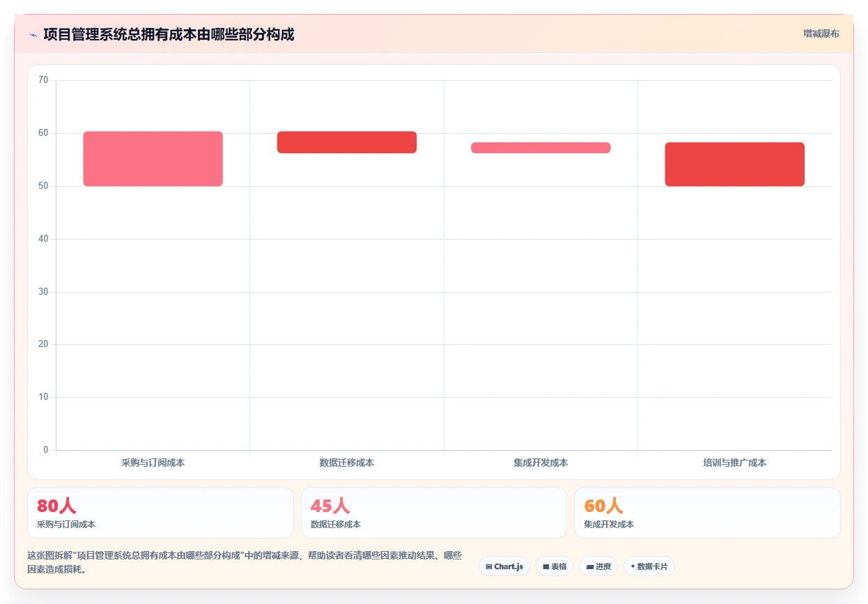Click the x-axis label 培训与推广成本
This screenshot has width=868, height=604.
click(x=734, y=463)
